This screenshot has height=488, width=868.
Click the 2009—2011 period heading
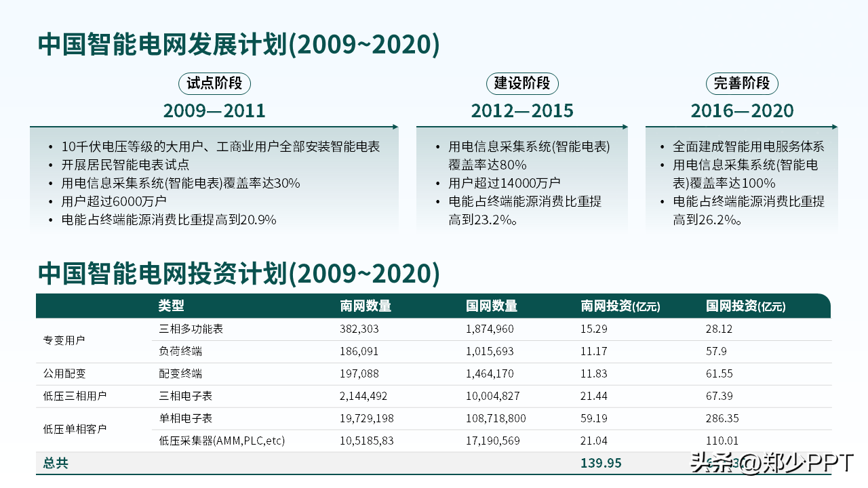click(214, 110)
